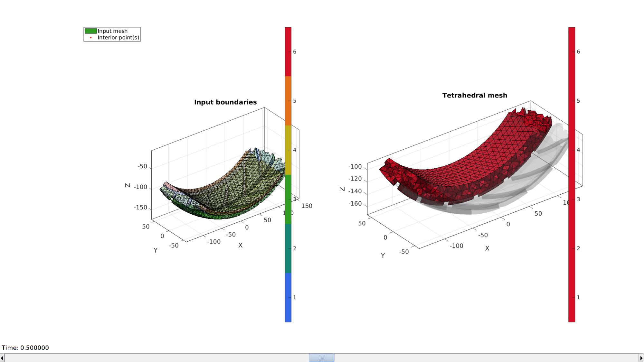Click the slider track left of thumb
Viewport: 644px width, 362px height.
pyautogui.click(x=157, y=357)
